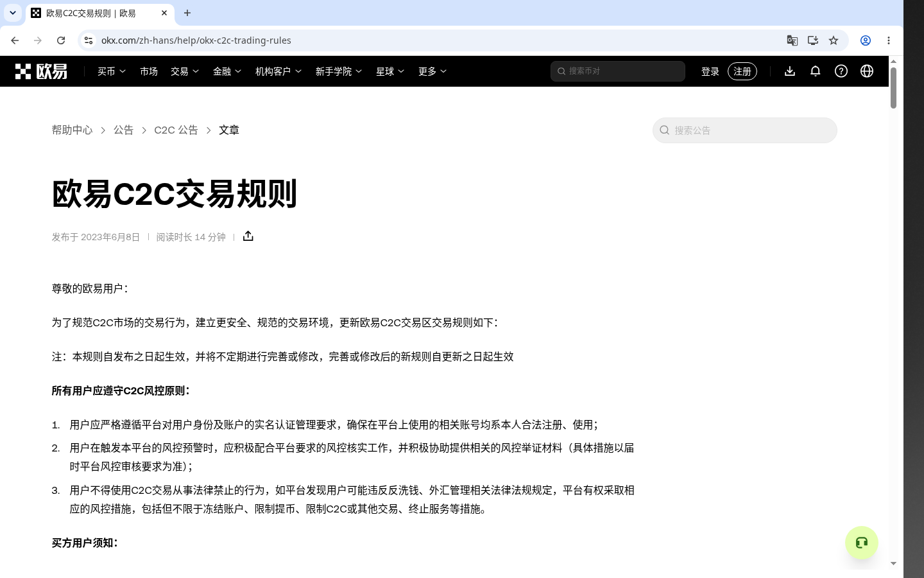Share the article via share icon
Viewport: 924px width, 578px height.
point(248,236)
